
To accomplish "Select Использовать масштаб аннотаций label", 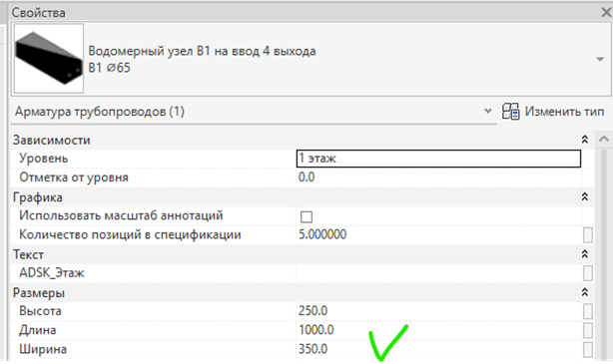I will (121, 215).
